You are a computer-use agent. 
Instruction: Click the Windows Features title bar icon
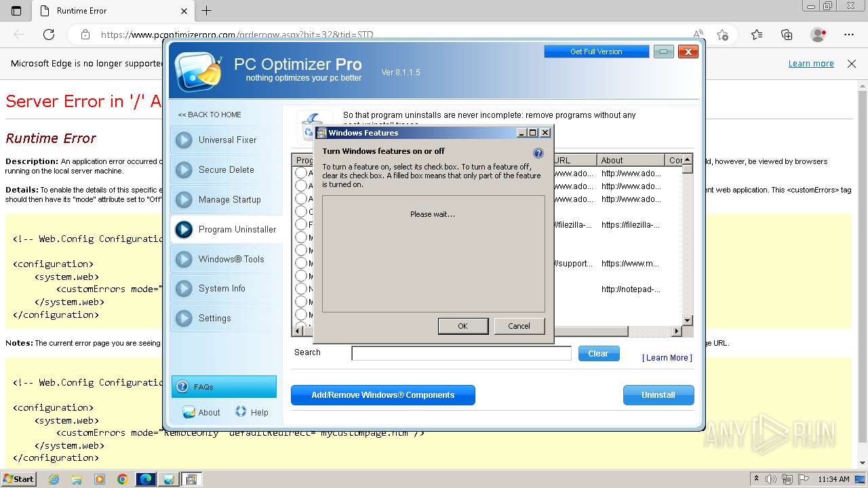click(322, 133)
